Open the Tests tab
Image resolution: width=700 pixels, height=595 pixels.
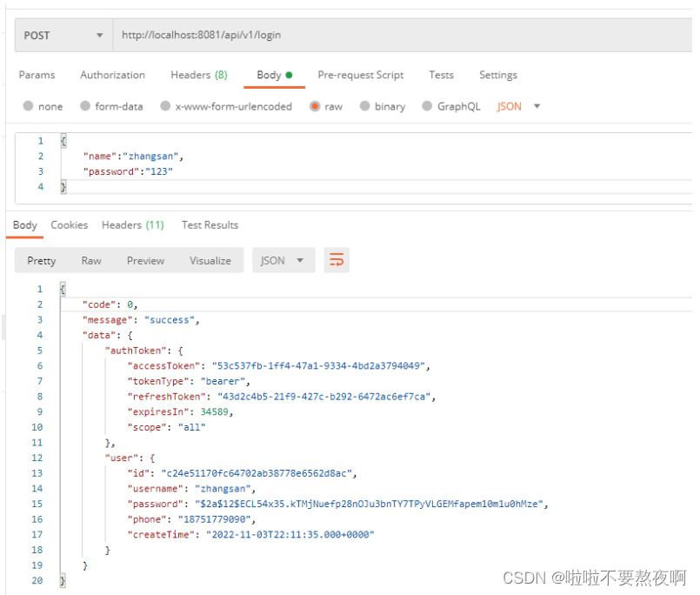pyautogui.click(x=441, y=75)
